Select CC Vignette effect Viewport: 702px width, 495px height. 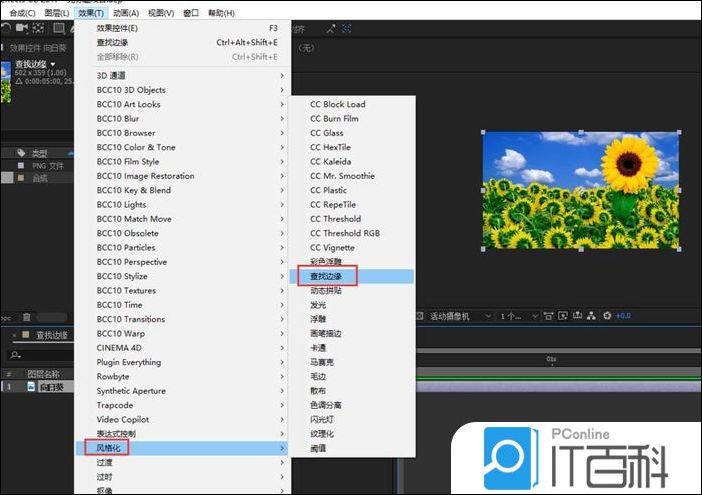353,248
